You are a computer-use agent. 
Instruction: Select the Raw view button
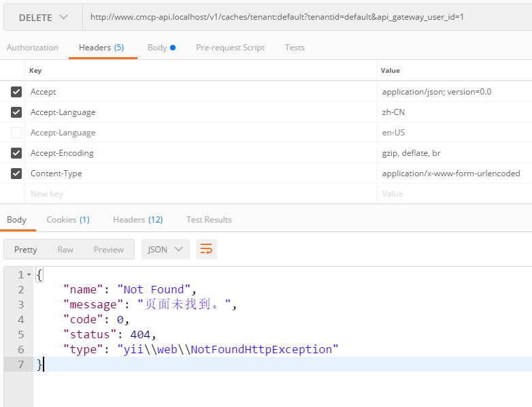65,249
